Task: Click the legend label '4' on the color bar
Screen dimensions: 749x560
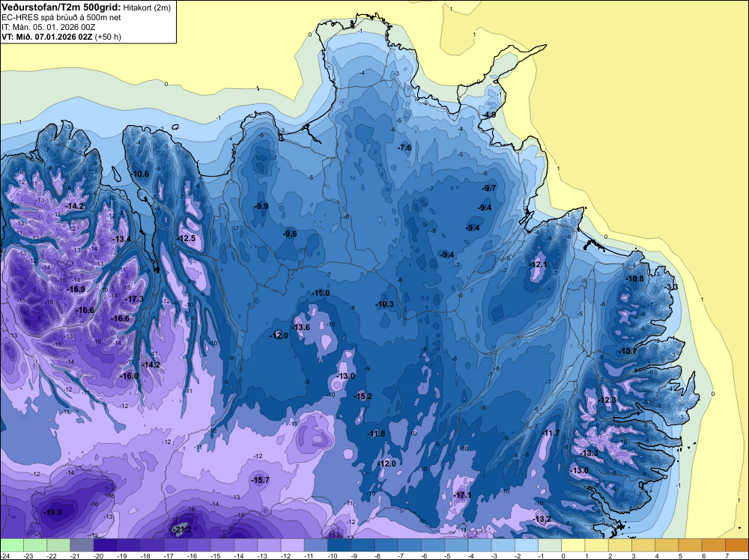Action: click(x=658, y=556)
